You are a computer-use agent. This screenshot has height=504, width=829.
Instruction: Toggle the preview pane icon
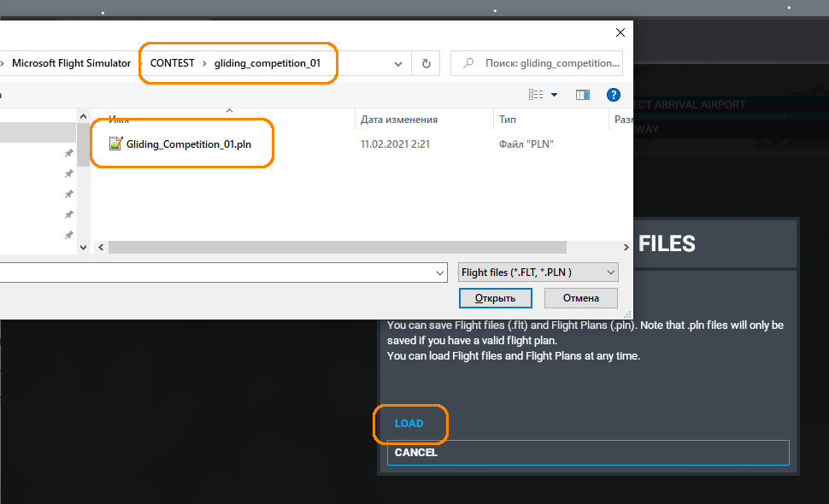583,95
